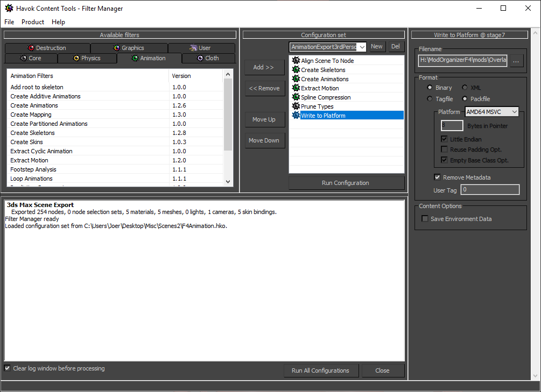Uncheck the Remove Metadata checkbox

pyautogui.click(x=437, y=177)
